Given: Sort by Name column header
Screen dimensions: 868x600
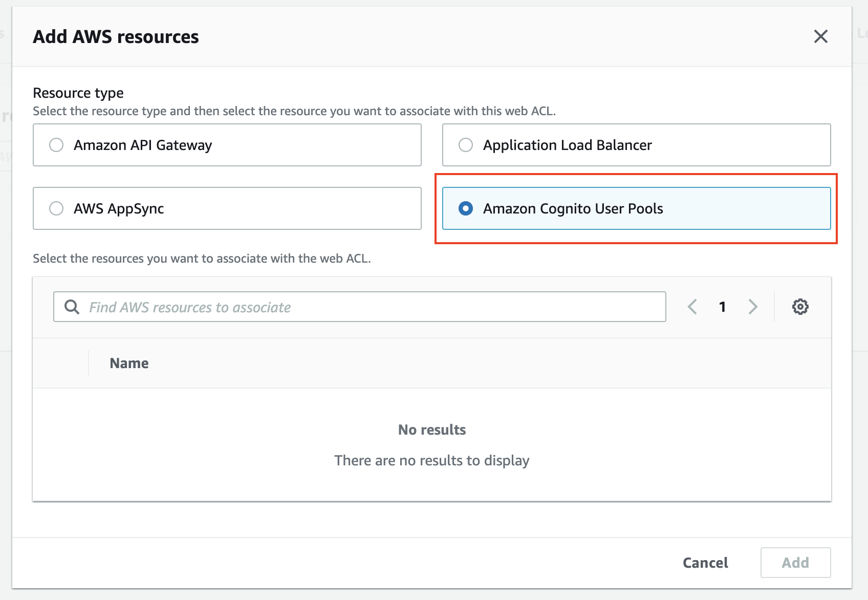Looking at the screenshot, I should 129,363.
